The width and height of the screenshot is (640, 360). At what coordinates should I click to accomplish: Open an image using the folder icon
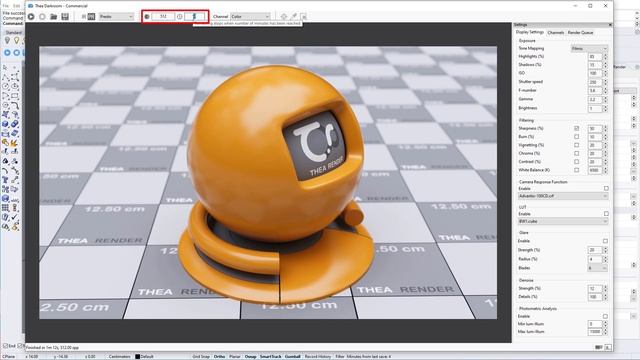53,17
